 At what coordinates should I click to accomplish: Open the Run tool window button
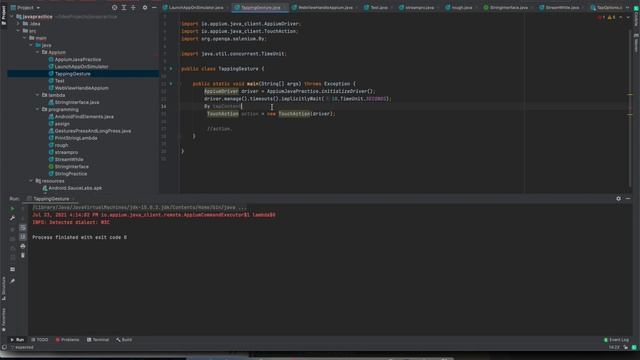pyautogui.click(x=17, y=340)
